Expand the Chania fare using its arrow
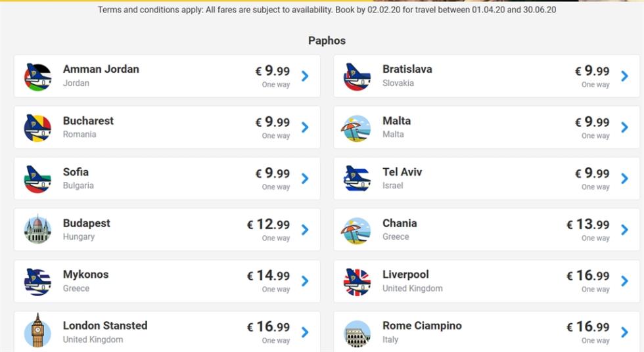 pyautogui.click(x=625, y=230)
